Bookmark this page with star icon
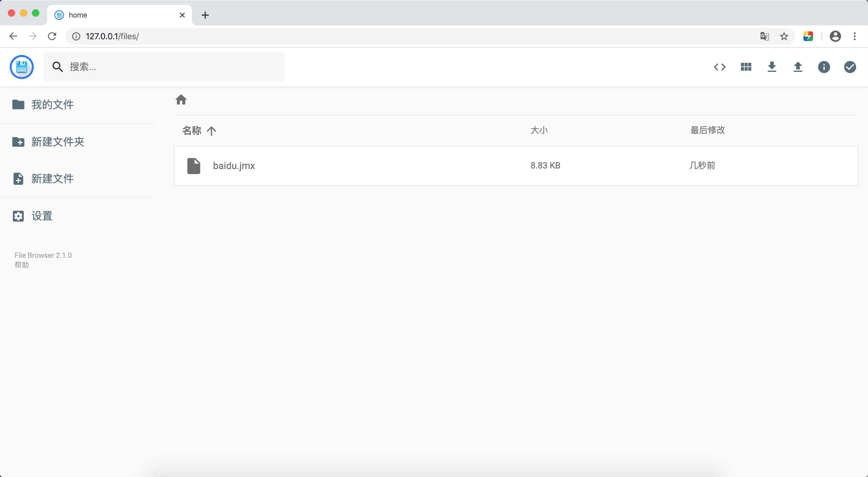 click(x=784, y=36)
